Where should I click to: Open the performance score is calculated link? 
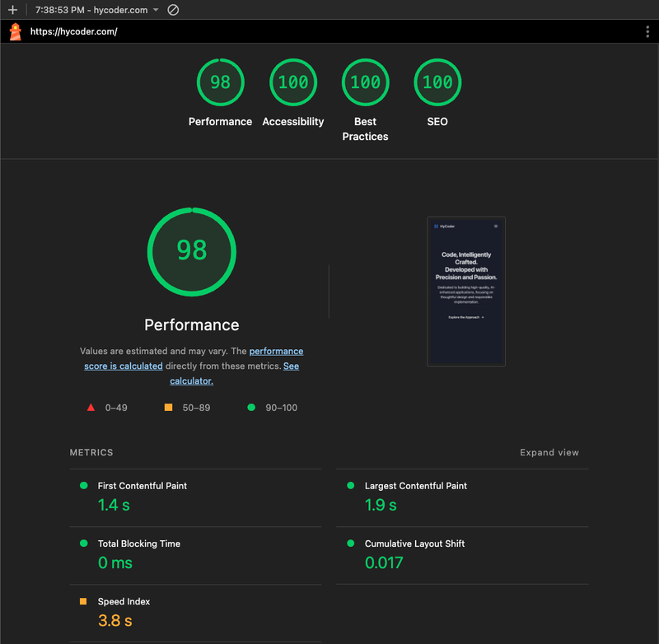coord(276,351)
